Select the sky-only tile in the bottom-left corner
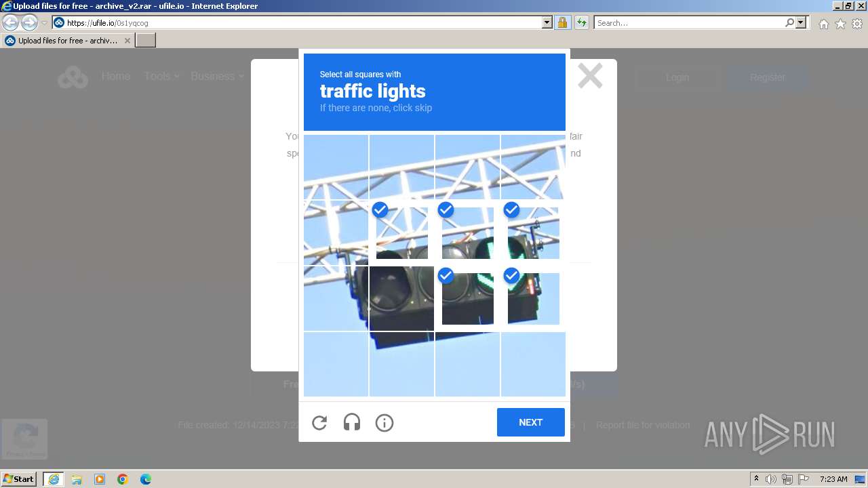The width and height of the screenshot is (868, 488). coord(336,364)
